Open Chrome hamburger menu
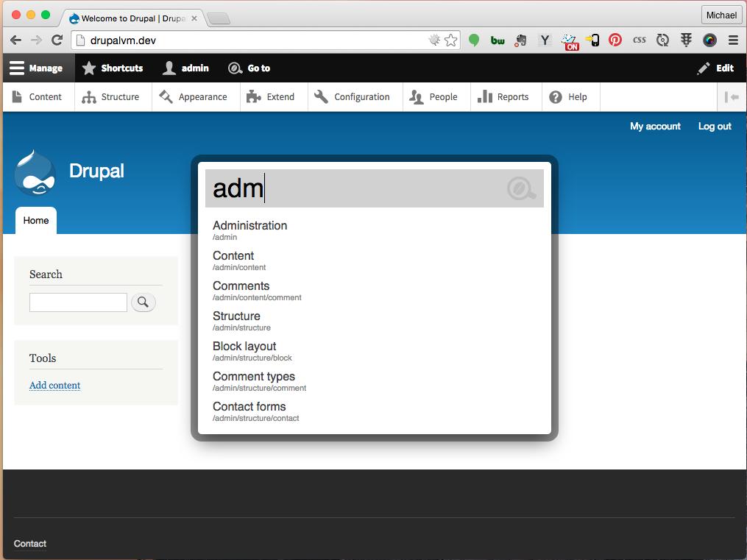 (x=733, y=40)
